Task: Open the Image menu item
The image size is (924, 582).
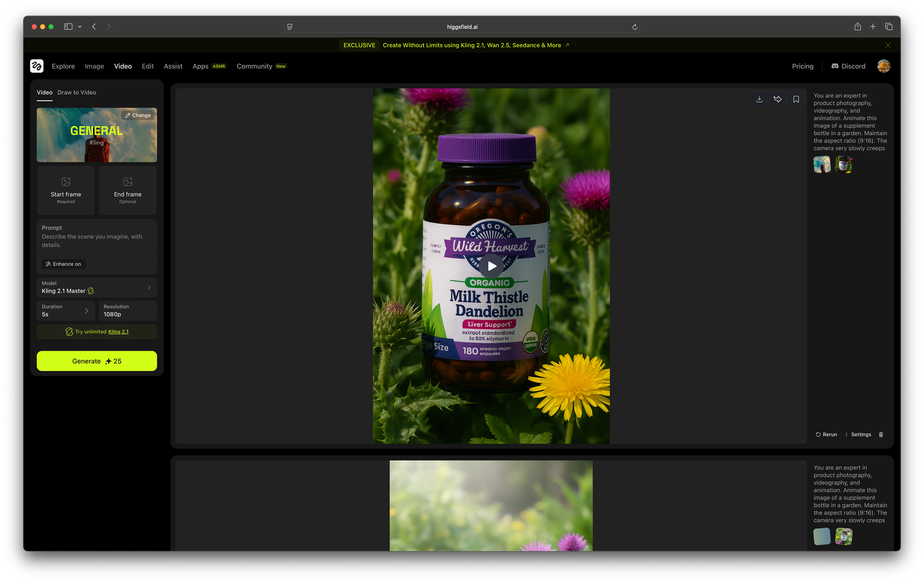Action: tap(94, 66)
